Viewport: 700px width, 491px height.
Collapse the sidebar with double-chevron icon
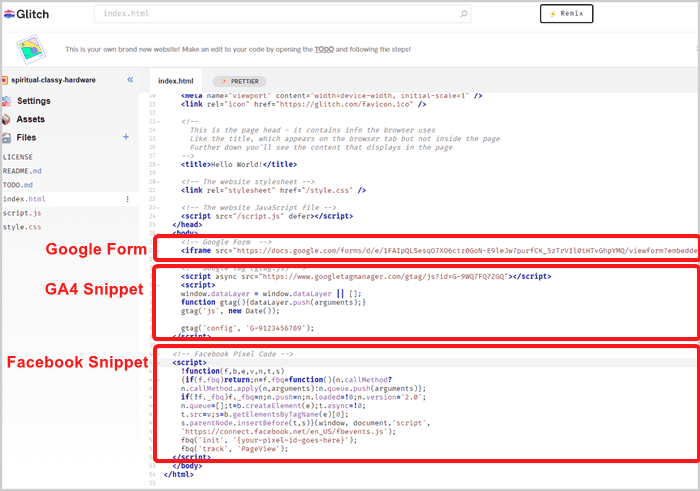pos(130,80)
